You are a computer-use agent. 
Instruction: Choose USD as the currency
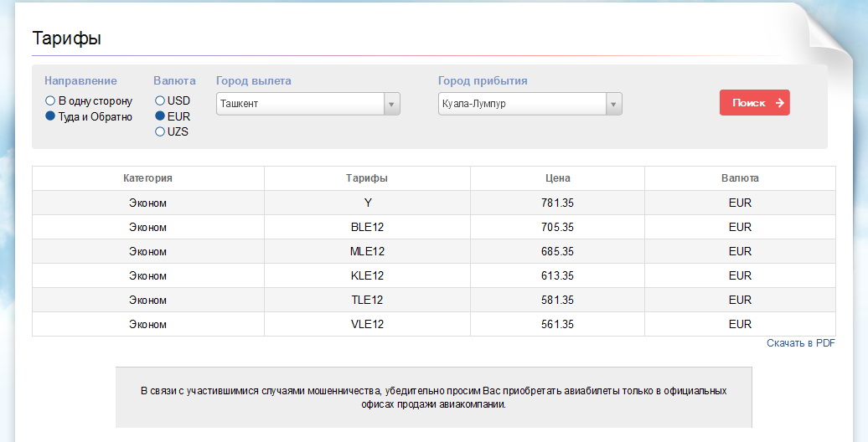(160, 101)
